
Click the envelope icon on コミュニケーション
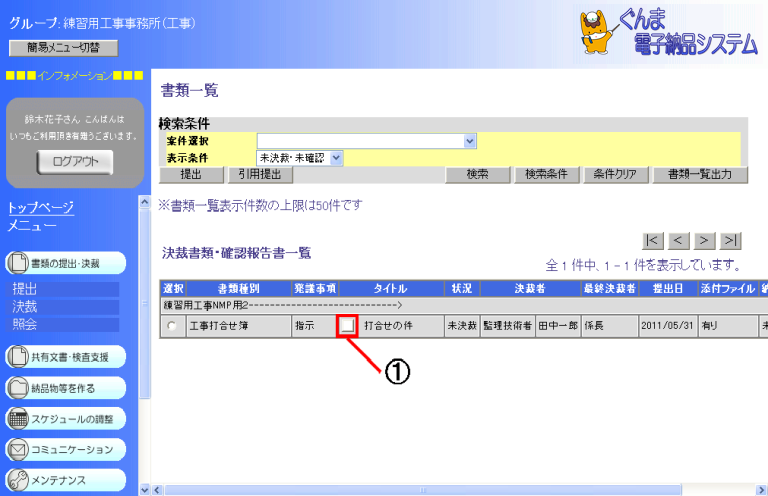click(x=18, y=449)
